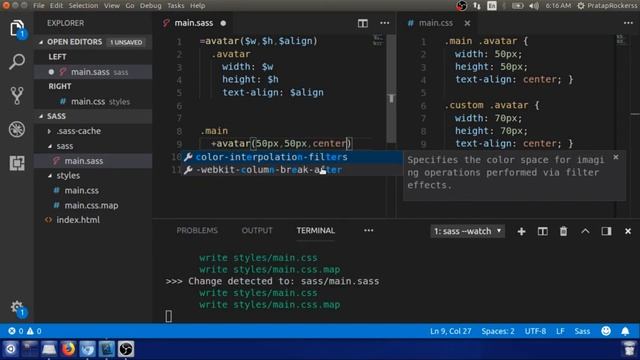Open main.sass under the LEFT open editors group
Image resolution: width=640 pixels, height=360 pixels.
pos(93,72)
